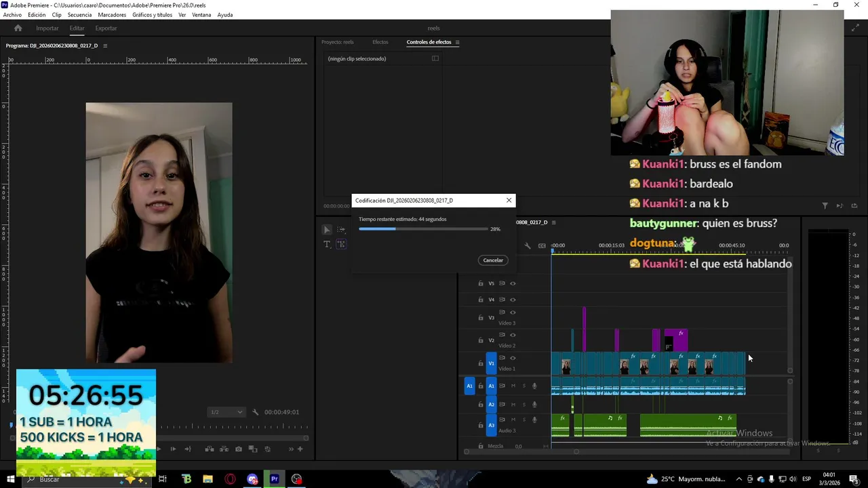Open the Archivo menu
868x488 pixels.
coord(12,15)
